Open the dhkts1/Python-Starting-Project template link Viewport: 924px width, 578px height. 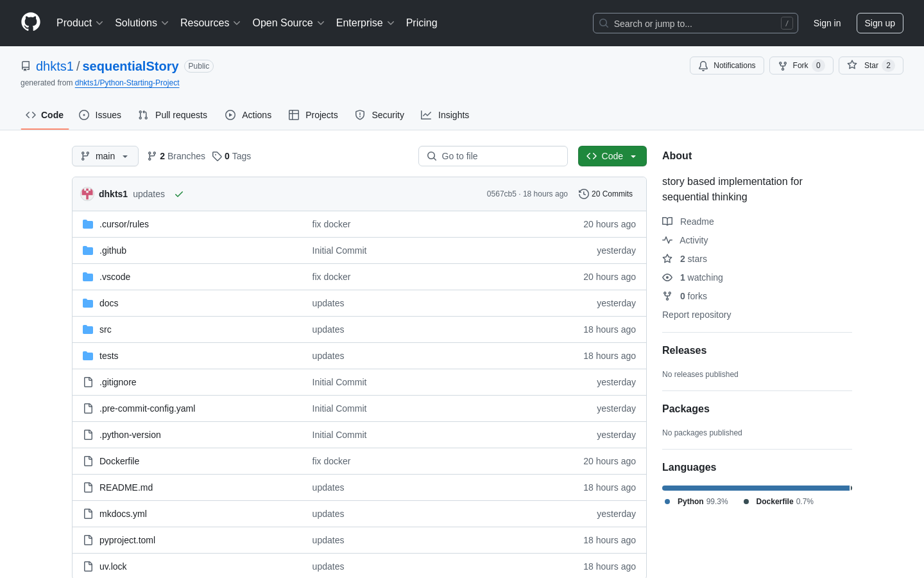pyautogui.click(x=127, y=83)
